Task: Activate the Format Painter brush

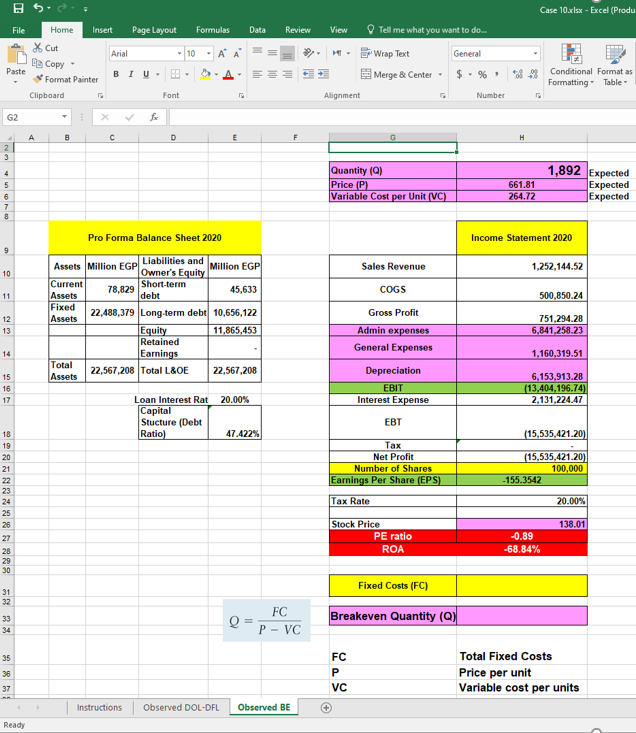Action: [65, 79]
